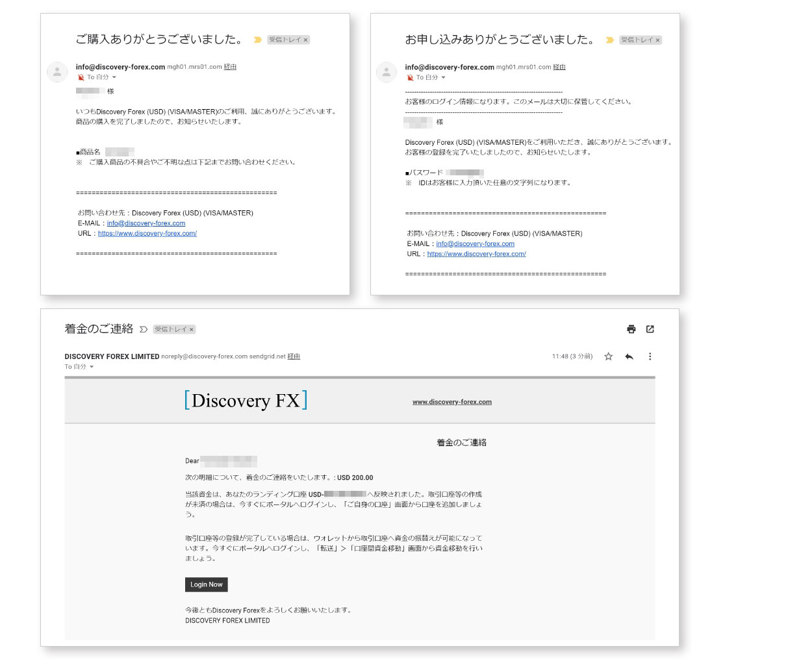Click red no-encryption lock in お申し込みありがとうございました email
Viewport: 788px width, 672px height.
[410, 77]
